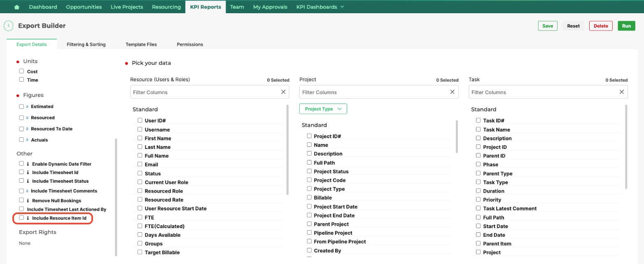Click the Save button

(548, 26)
